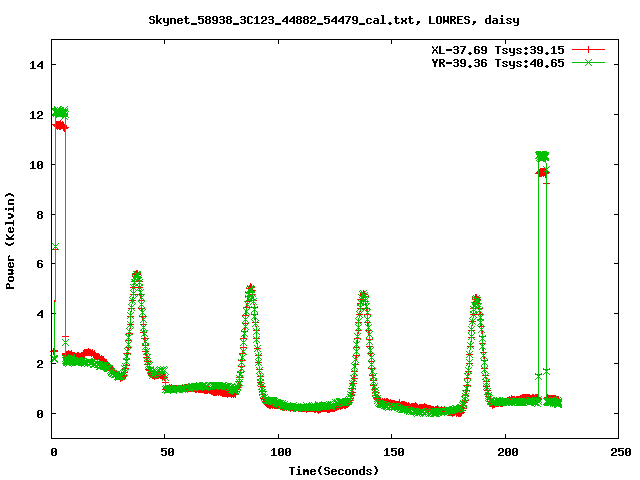The width and height of the screenshot is (640, 480).
Task: Click the green calibration spike near 216 seconds
Action: (x=542, y=156)
